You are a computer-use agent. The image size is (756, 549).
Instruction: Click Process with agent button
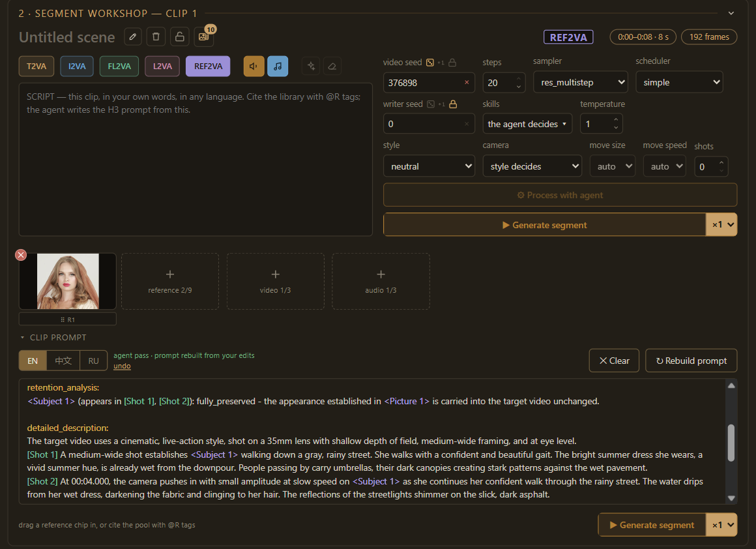coord(560,195)
